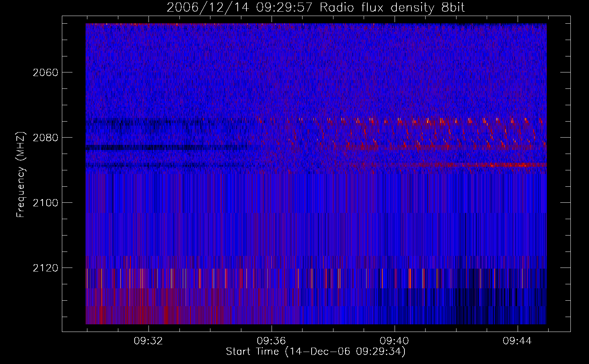The width and height of the screenshot is (589, 364).
Task: Click the plot title '2006/12/14 09:29:57 Radio flux density 8bit'
Action: 316,8
